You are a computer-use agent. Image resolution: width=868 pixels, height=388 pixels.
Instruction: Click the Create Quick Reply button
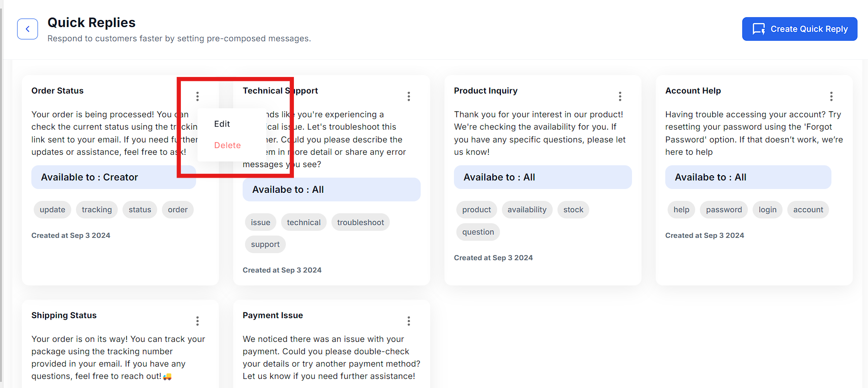click(x=800, y=29)
